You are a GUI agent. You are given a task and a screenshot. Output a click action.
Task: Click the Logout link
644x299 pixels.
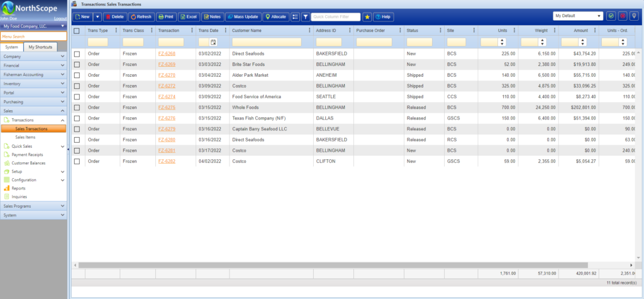click(x=60, y=19)
